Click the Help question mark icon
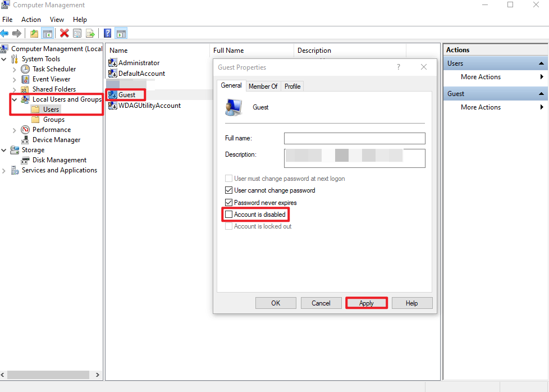549x392 pixels. [x=107, y=33]
